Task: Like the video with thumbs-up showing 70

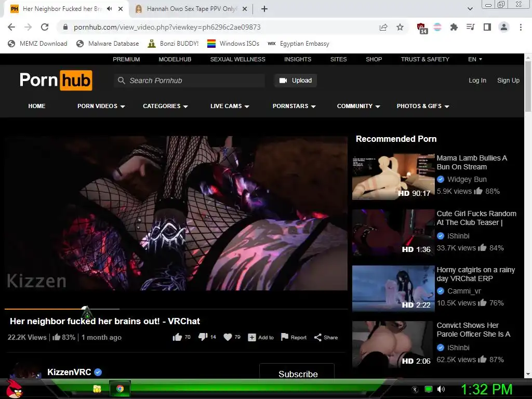Action: [x=181, y=337]
